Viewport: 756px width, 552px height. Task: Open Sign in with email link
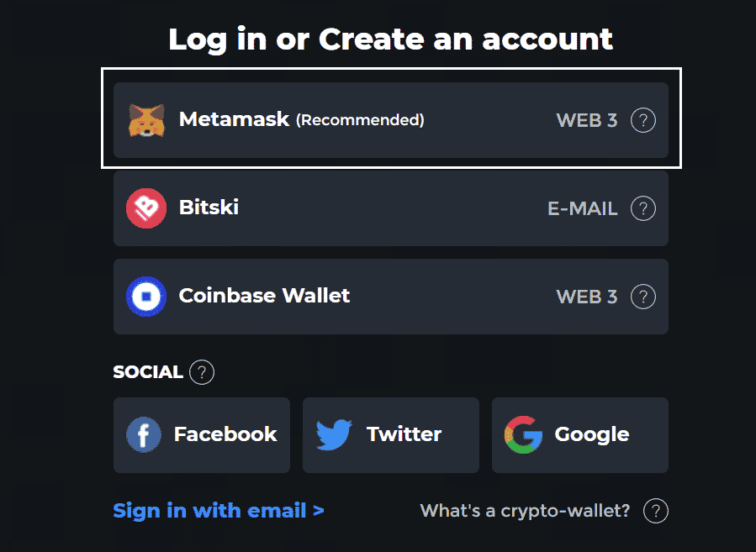tap(219, 511)
